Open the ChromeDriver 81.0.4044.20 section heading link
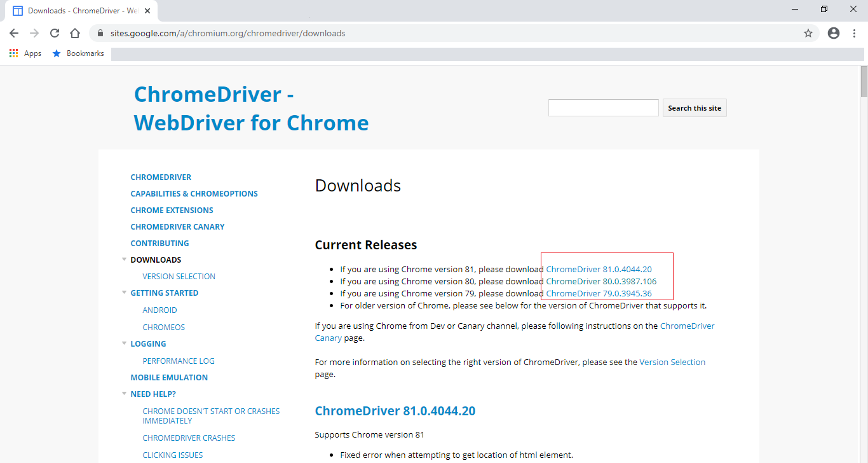 point(395,411)
